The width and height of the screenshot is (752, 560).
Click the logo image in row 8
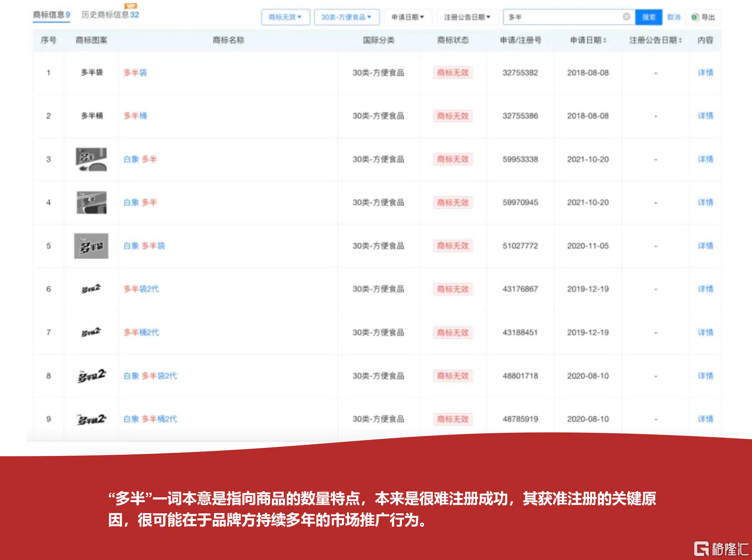[x=92, y=376]
